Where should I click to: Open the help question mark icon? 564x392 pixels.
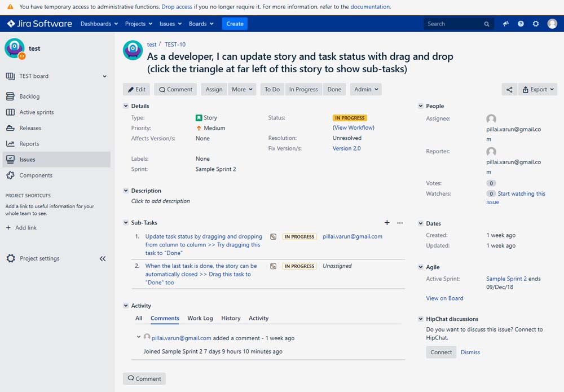pos(521,24)
